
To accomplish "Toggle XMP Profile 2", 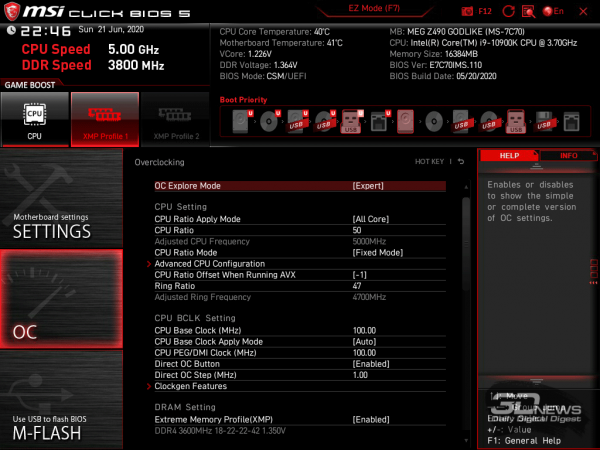I will pos(174,118).
